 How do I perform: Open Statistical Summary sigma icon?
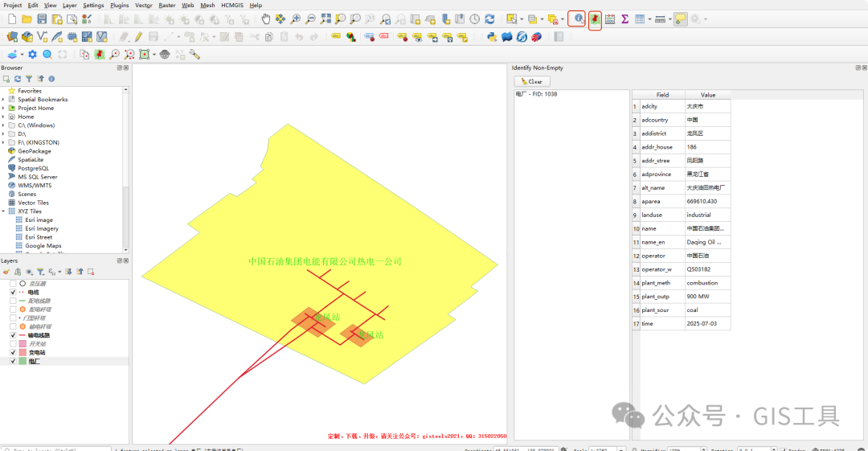(625, 19)
